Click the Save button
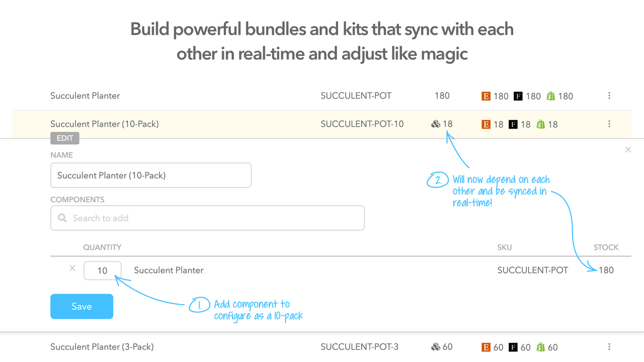The image size is (644, 362). tap(82, 306)
